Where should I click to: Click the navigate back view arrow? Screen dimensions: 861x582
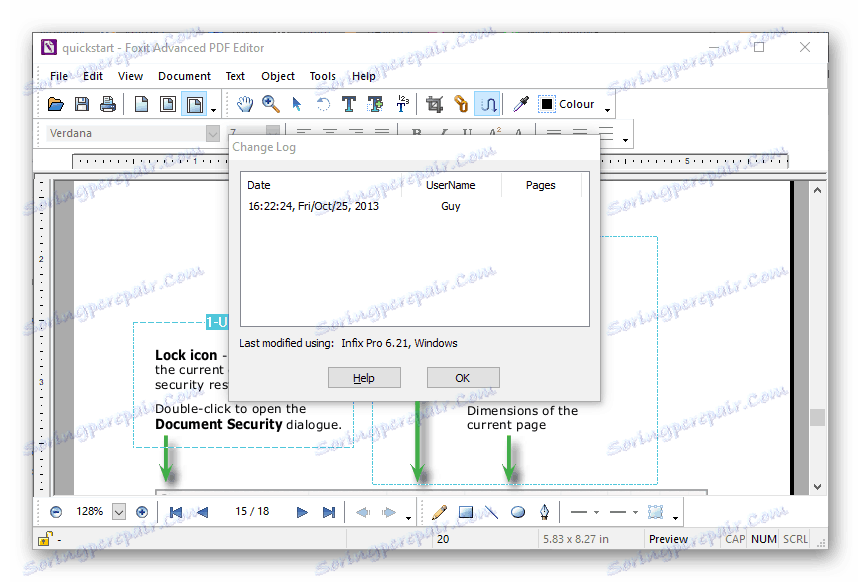(x=363, y=512)
